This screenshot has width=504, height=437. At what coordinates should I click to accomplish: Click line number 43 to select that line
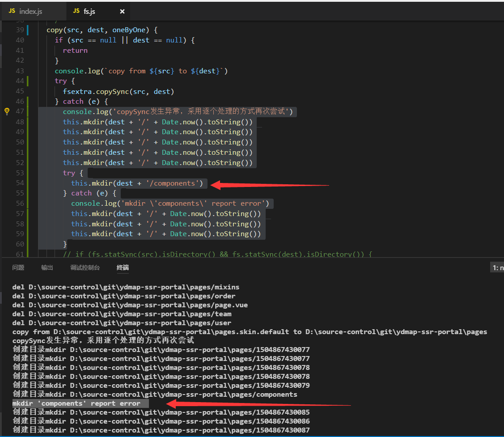tap(21, 71)
